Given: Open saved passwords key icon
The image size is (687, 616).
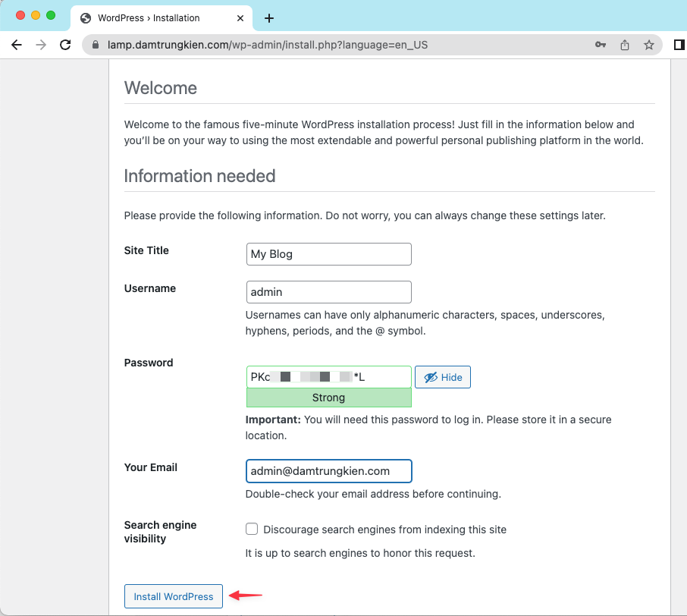Looking at the screenshot, I should point(601,45).
